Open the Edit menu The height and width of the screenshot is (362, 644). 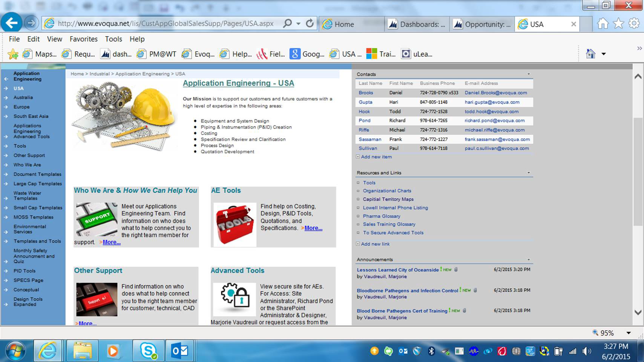(x=33, y=39)
